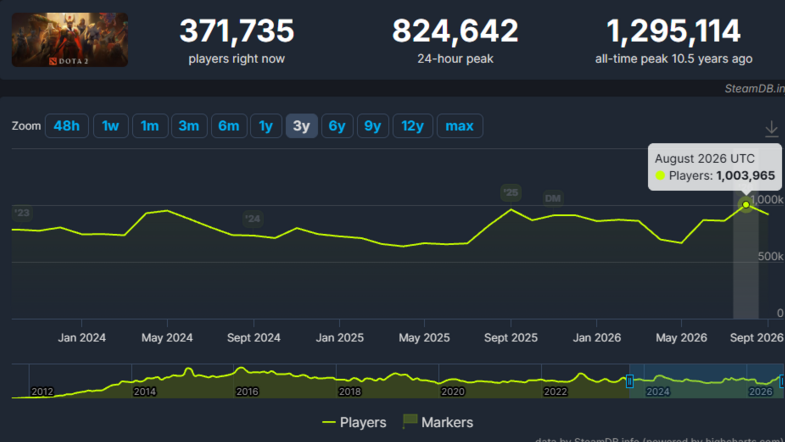Click the Sept 2024 axis label
This screenshot has width=785, height=442.
coord(253,338)
